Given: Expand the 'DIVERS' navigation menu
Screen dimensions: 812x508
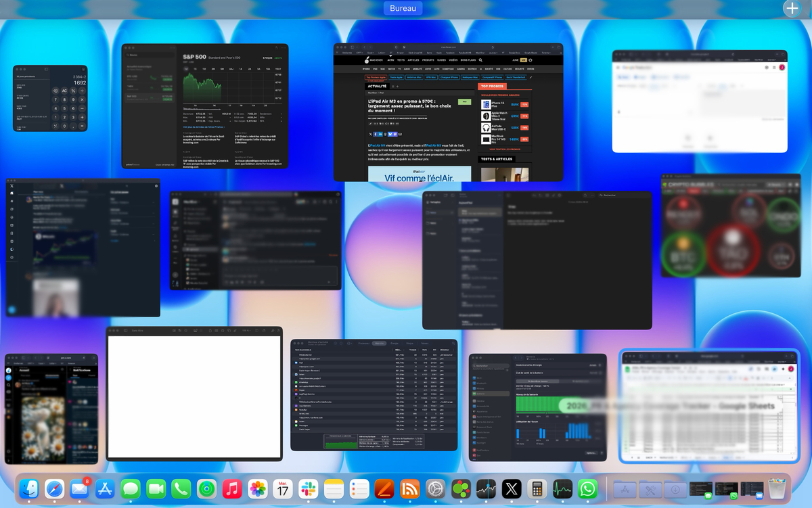Looking at the screenshot, I should pyautogui.click(x=532, y=69).
